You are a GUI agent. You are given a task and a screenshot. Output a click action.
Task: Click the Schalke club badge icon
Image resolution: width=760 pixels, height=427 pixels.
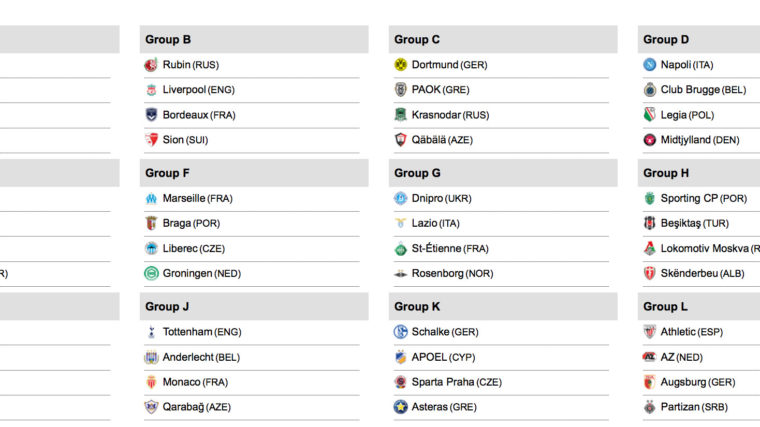(400, 332)
